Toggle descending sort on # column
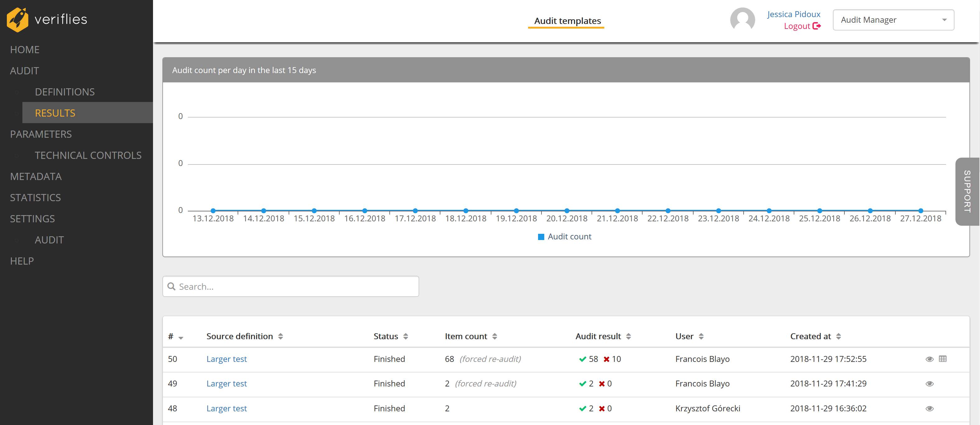This screenshot has width=980, height=425. coord(181,337)
